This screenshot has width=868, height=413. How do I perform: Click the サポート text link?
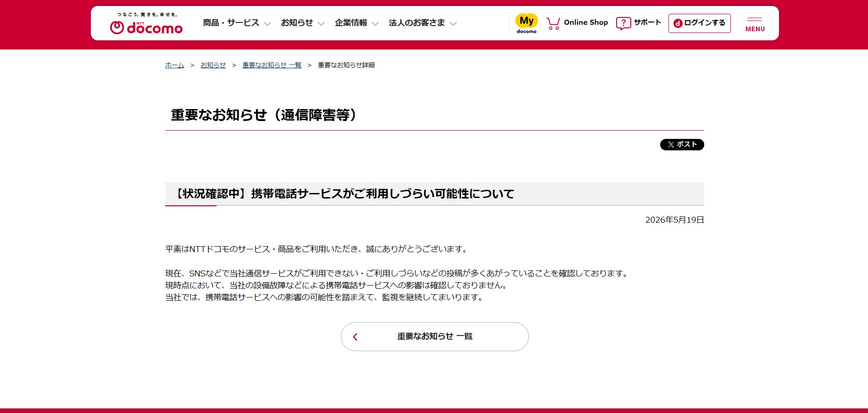pos(647,22)
